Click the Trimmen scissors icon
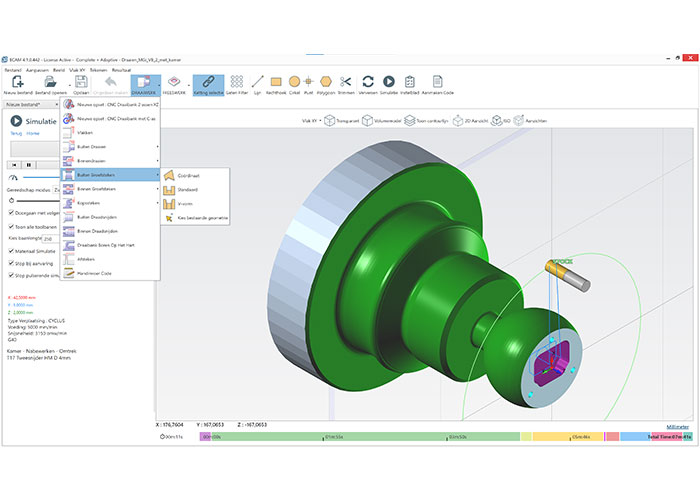 (x=347, y=82)
